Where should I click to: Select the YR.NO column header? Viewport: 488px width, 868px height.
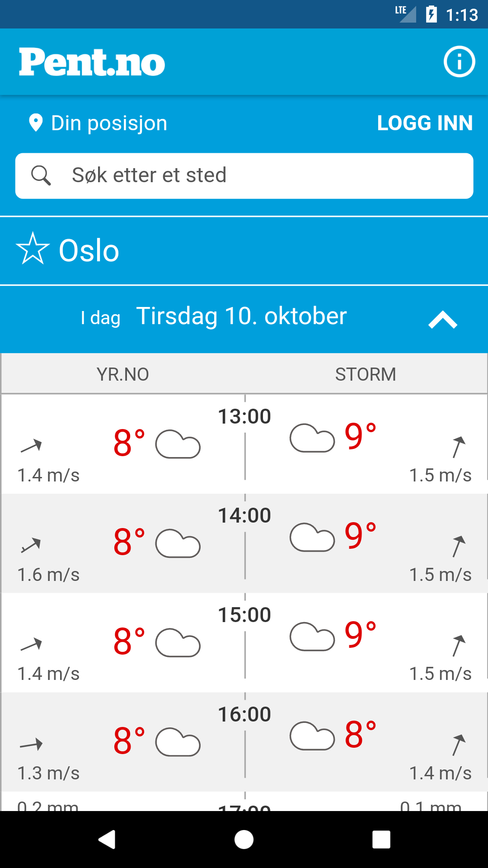(123, 374)
